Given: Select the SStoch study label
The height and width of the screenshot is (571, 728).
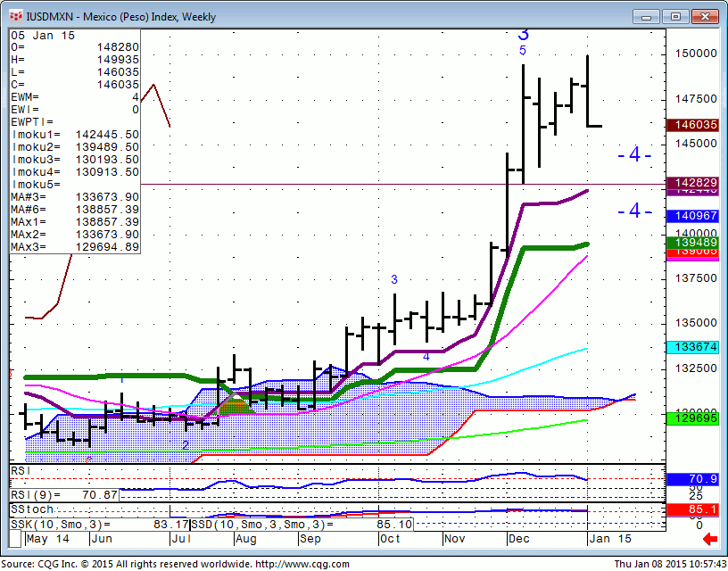Looking at the screenshot, I should 32,509.
